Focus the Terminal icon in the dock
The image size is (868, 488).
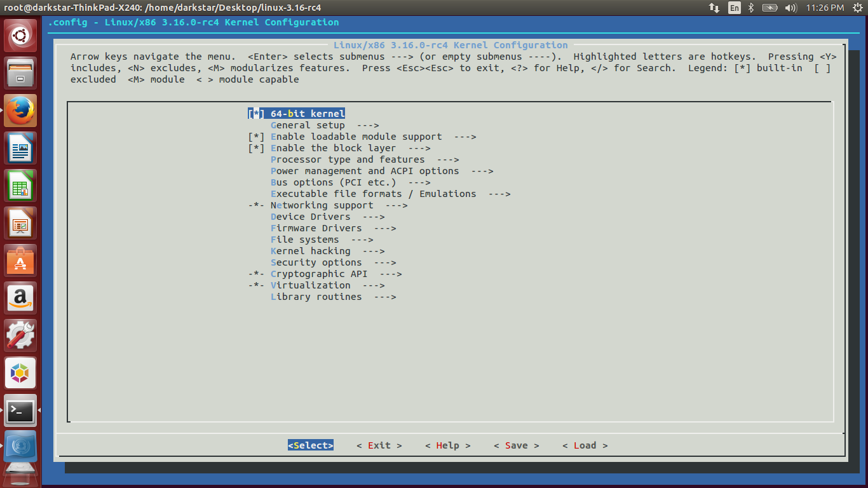pyautogui.click(x=20, y=411)
